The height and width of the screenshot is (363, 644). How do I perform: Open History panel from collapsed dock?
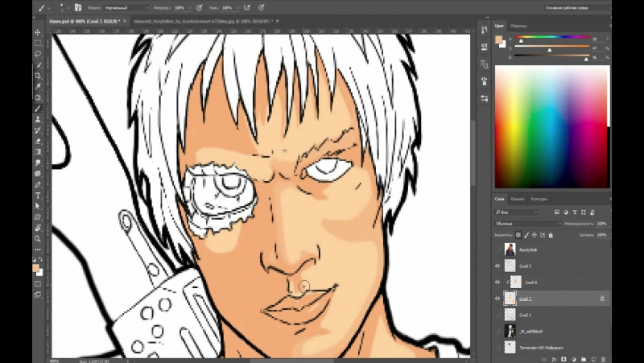pyautogui.click(x=485, y=30)
